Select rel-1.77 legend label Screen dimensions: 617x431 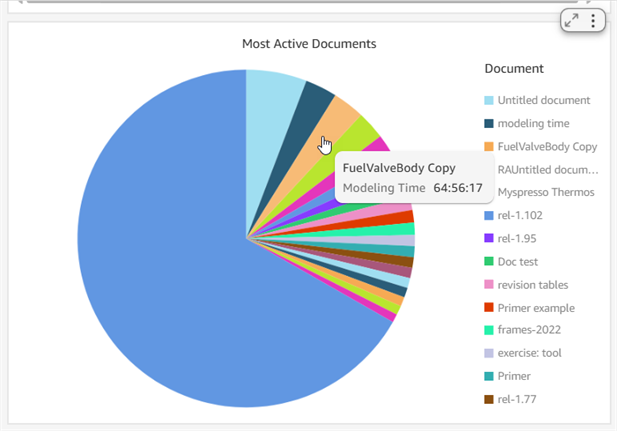point(517,400)
